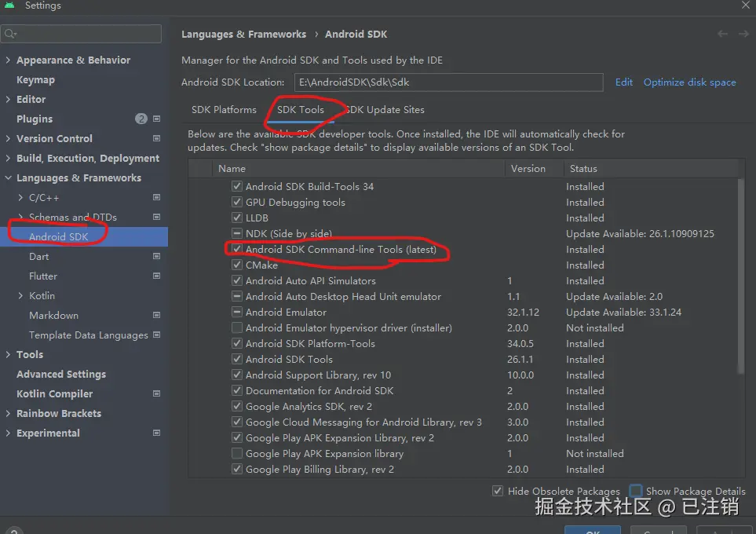Sort table by Version column header
Image resolution: width=756 pixels, height=534 pixels.
[534, 168]
